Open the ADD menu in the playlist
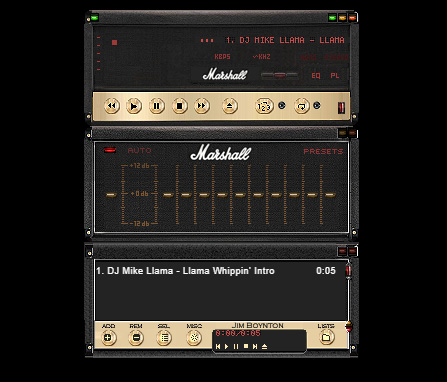The image size is (447, 382). (x=108, y=338)
